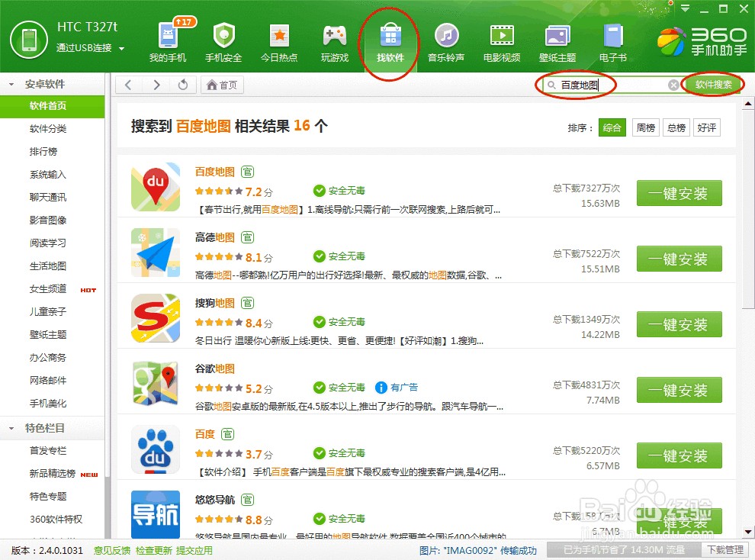Open the 我的手机 panel

click(x=169, y=42)
